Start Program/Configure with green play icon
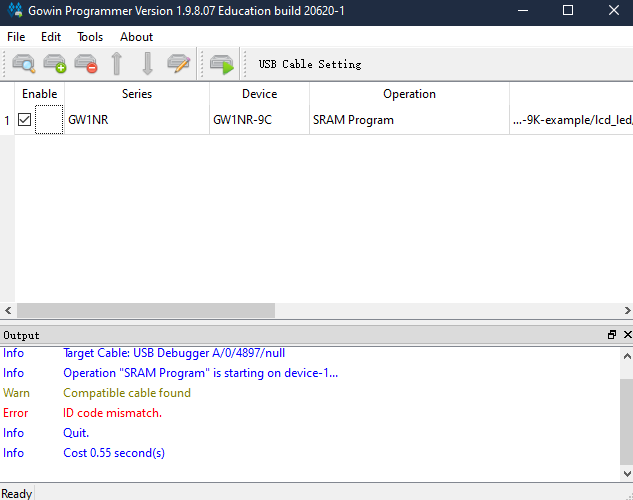The height and width of the screenshot is (500, 633). [x=222, y=64]
